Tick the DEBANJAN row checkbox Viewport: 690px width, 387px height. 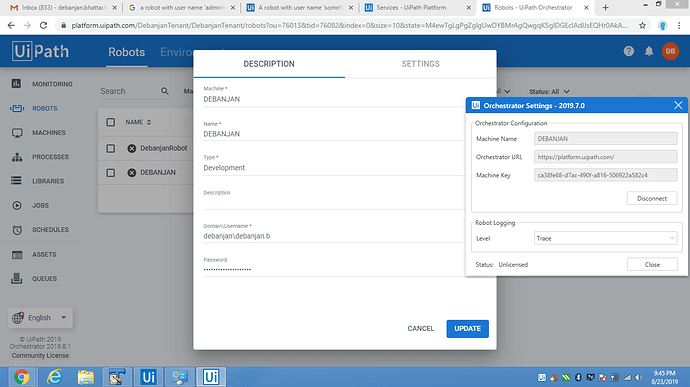110,173
